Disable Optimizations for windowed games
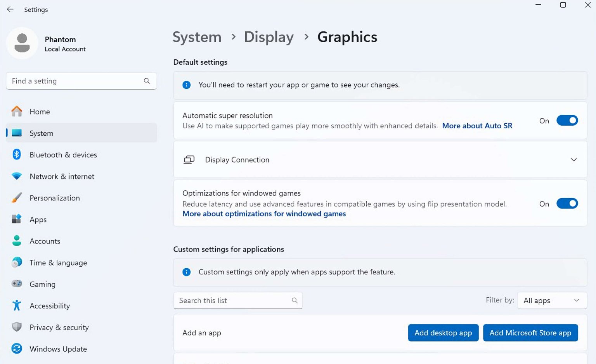This screenshot has height=364, width=596. tap(567, 203)
